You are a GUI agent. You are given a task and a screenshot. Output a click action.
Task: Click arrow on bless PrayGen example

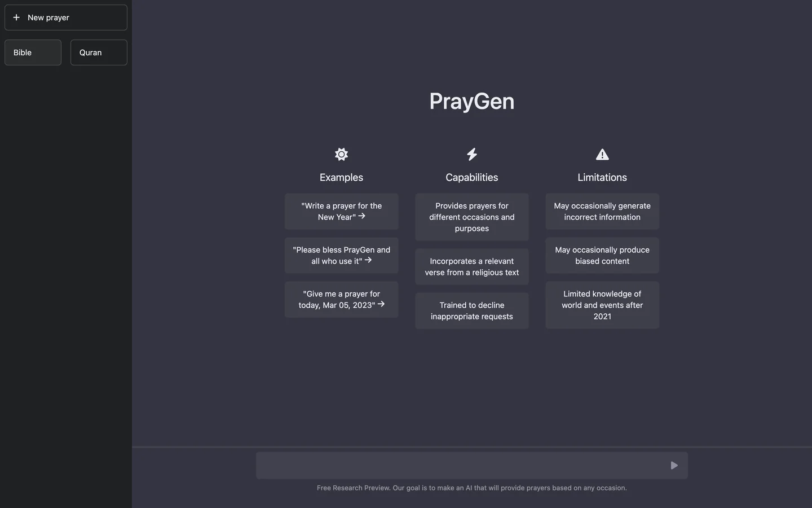coord(368,260)
